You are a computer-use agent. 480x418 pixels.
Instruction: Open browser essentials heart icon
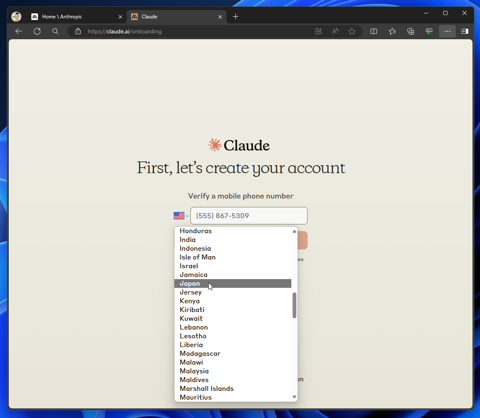coord(429,31)
